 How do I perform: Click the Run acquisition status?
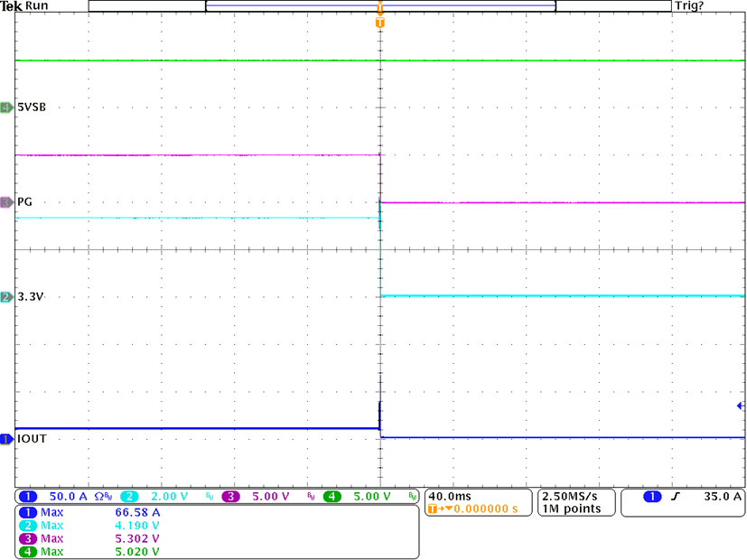(x=38, y=5)
